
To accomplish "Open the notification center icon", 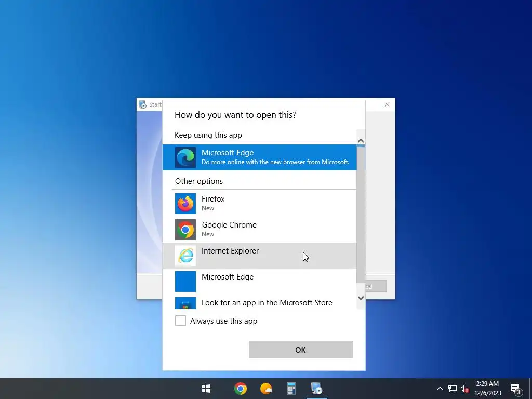I will click(x=516, y=389).
